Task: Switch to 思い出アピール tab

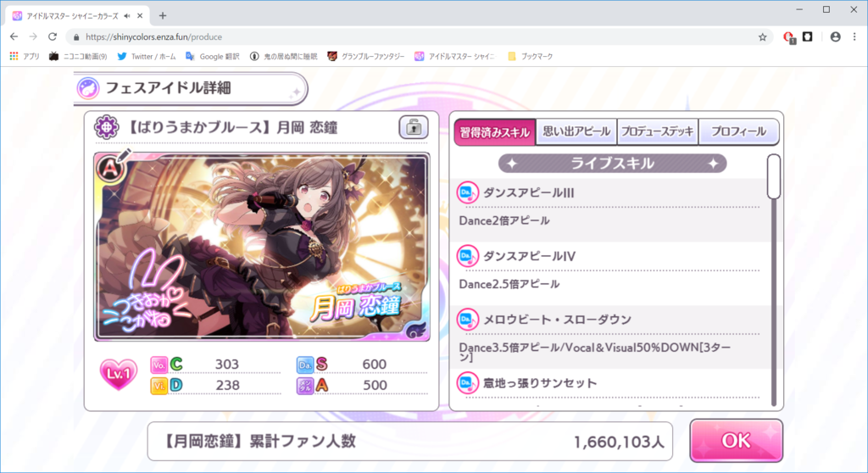Action: [576, 132]
